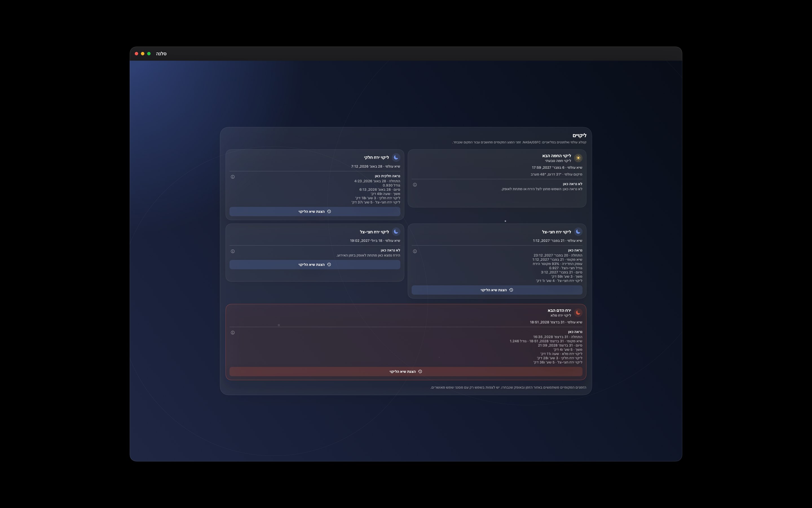
Task: Open the info icon on the 18 Jul 2027 penumbral card
Action: [233, 251]
